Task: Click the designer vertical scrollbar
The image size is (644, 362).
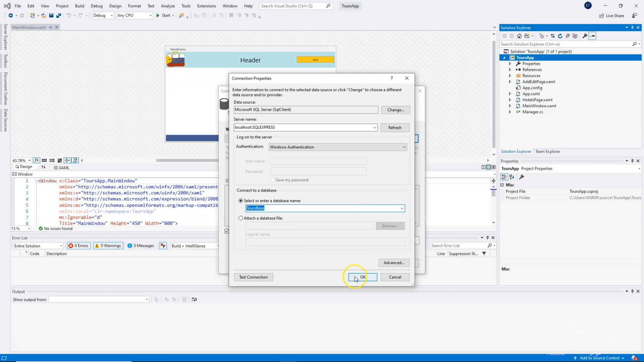Action: click(x=494, y=94)
